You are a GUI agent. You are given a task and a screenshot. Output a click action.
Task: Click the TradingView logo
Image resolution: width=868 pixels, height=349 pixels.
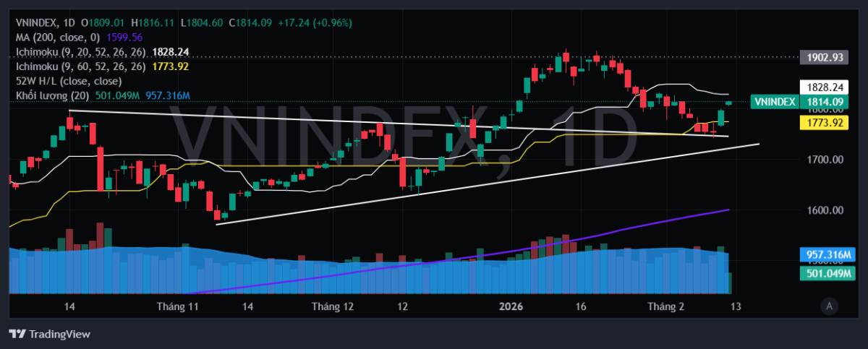pyautogui.click(x=49, y=334)
